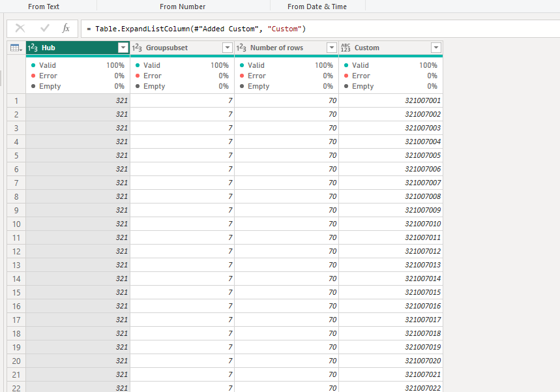Screen dimensions: 560x392
Task: Click the Hub column data type icon
Action: pos(33,48)
